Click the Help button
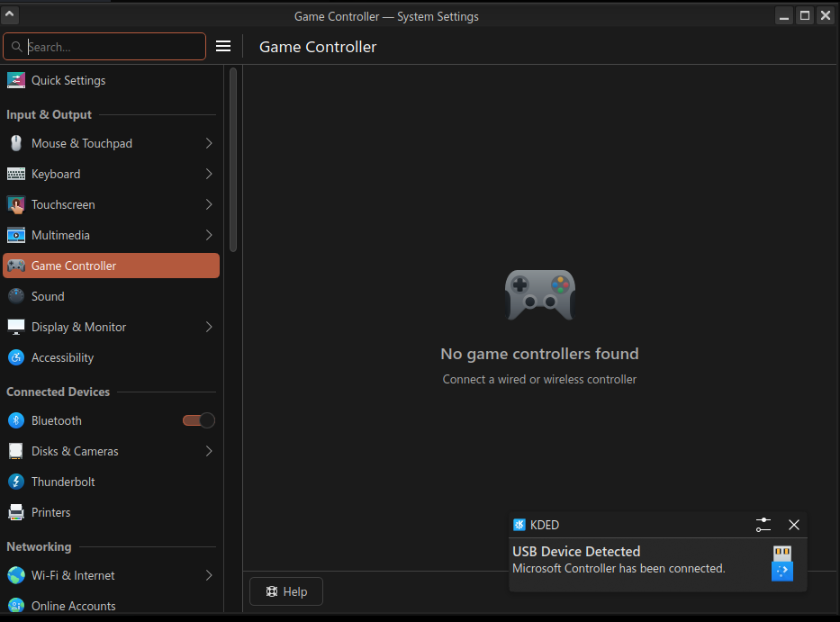 tap(286, 591)
